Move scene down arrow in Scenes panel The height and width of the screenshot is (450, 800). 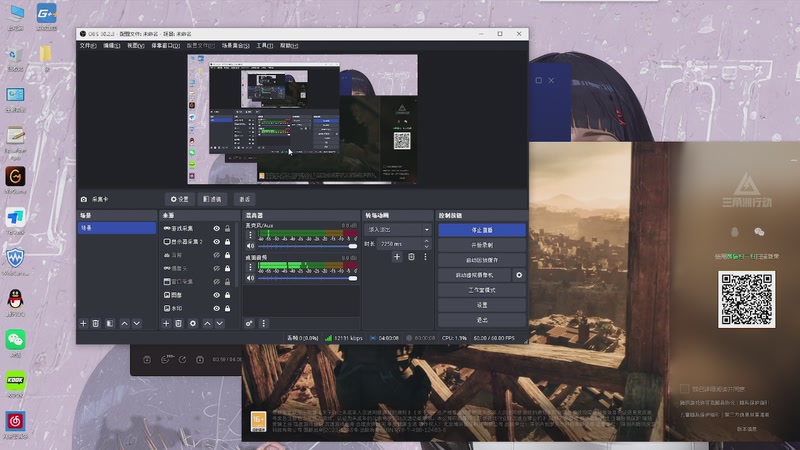[137, 323]
